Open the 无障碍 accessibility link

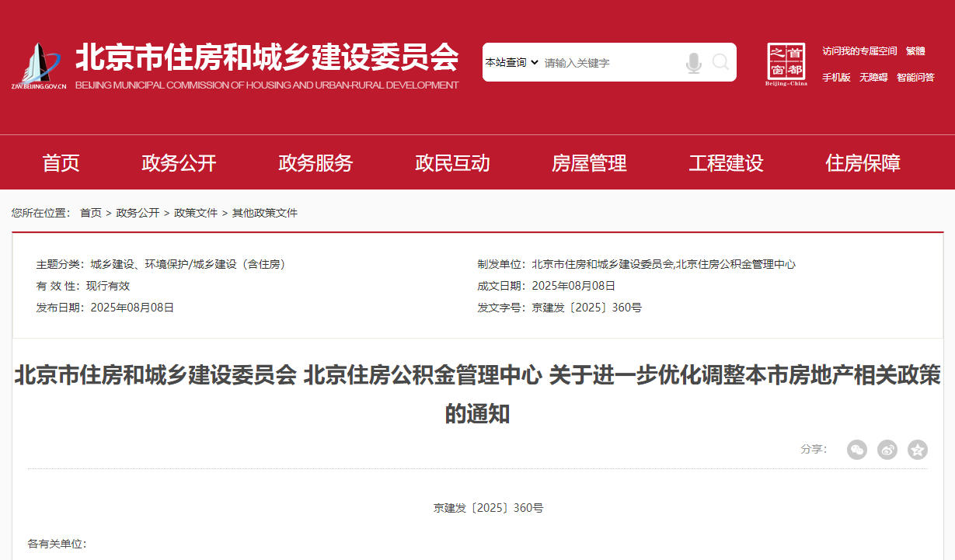(x=873, y=78)
